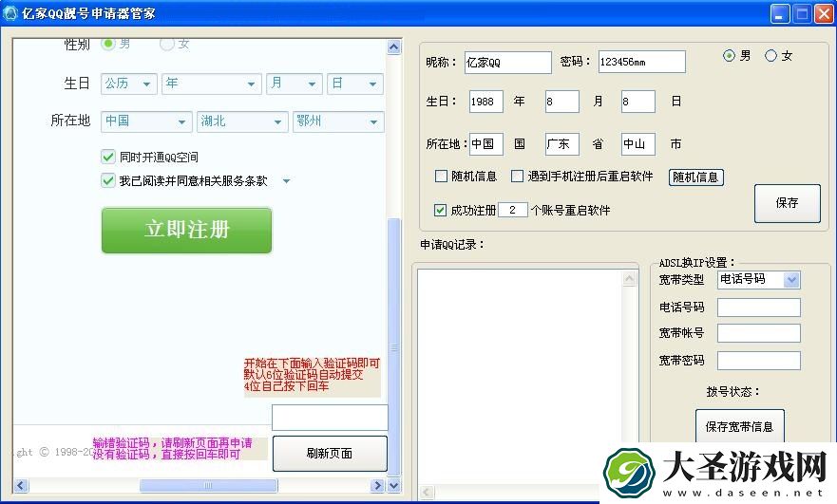Click the QQ record list scroll up arrow

pos(630,278)
